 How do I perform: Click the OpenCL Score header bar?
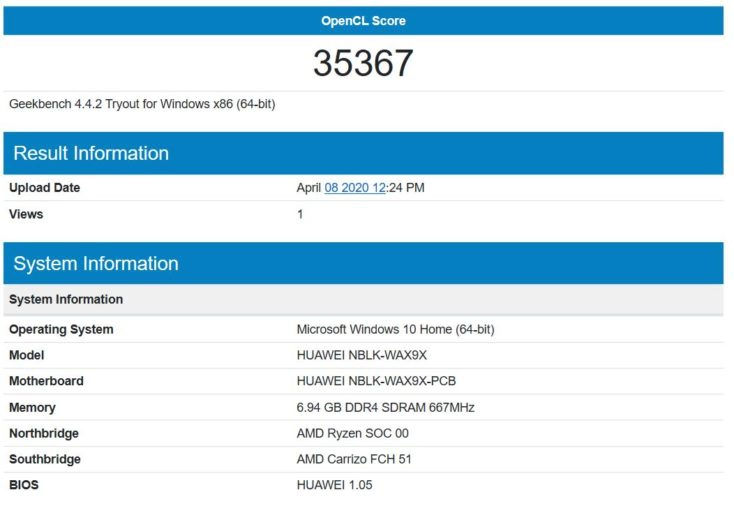point(363,21)
